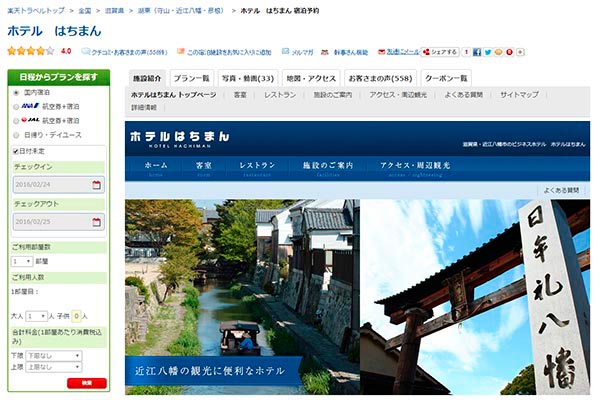Toggle the 日付未定 checkbox
The height and width of the screenshot is (400, 600).
pyautogui.click(x=16, y=151)
